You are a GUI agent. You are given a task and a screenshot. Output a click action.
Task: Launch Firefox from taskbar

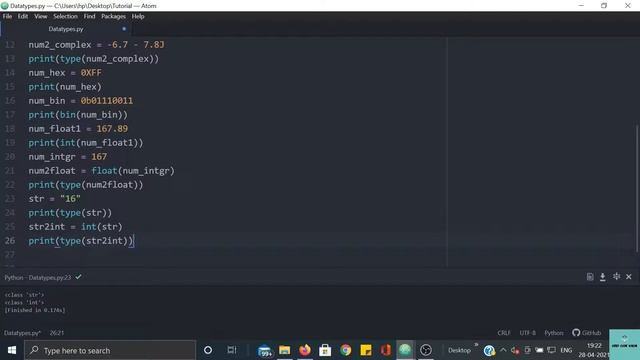pyautogui.click(x=305, y=350)
